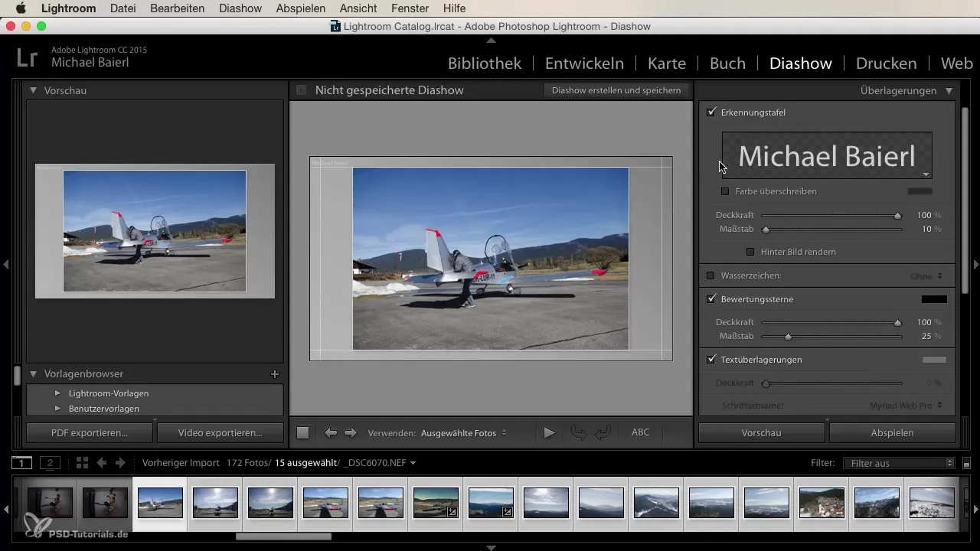Navigate forward arrow in filmstrip bar
Image resolution: width=980 pixels, height=551 pixels.
pyautogui.click(x=119, y=462)
